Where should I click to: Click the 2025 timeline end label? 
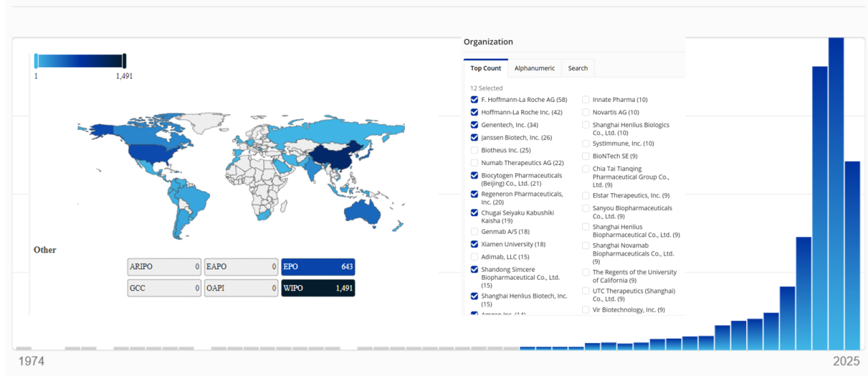point(846,361)
